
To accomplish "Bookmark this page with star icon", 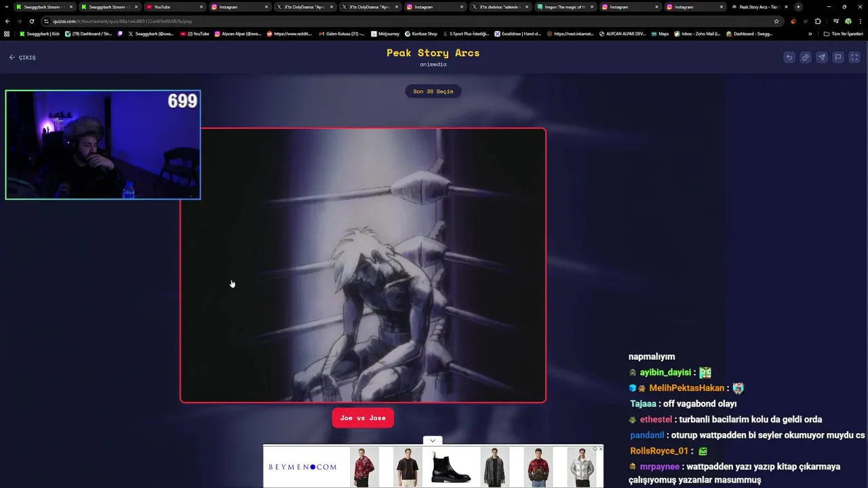I will [x=776, y=21].
